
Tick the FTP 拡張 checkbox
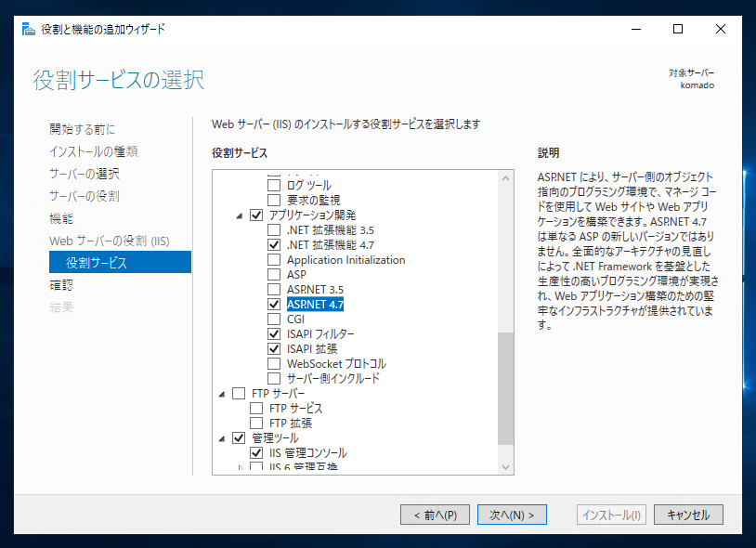click(256, 424)
